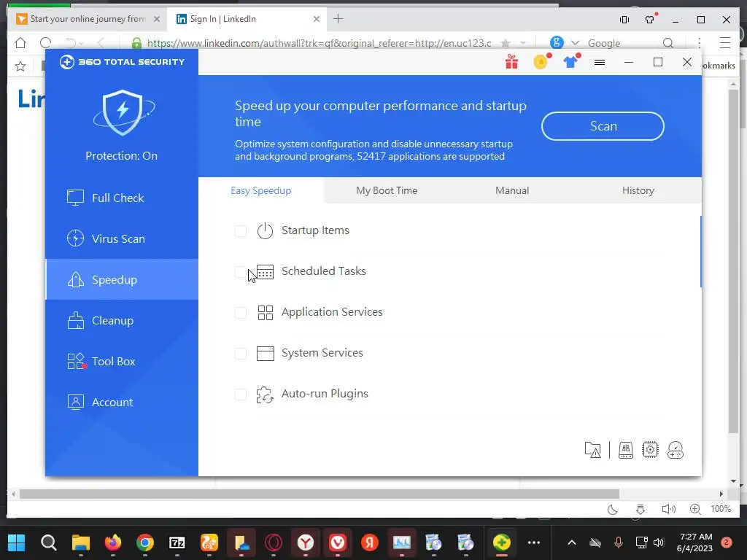Viewport: 747px width, 560px height.
Task: Select Speedup in the sidebar
Action: pos(122,279)
